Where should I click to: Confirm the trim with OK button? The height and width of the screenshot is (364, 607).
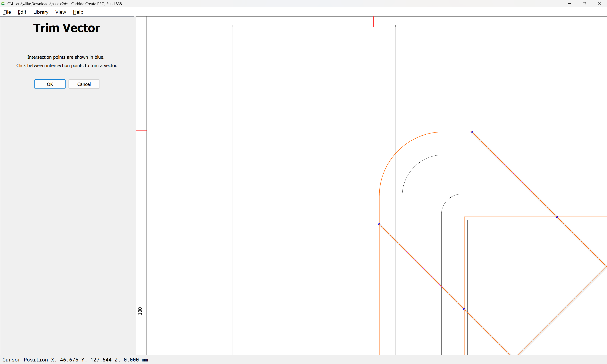(50, 84)
